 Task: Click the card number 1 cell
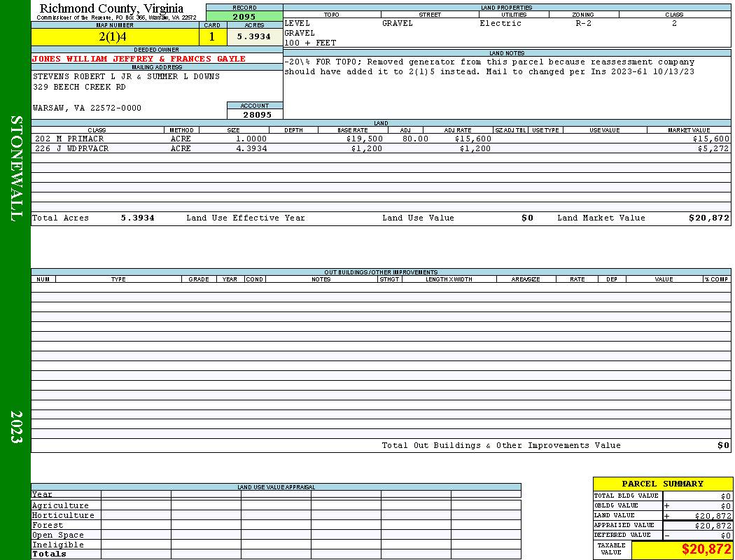[x=212, y=37]
